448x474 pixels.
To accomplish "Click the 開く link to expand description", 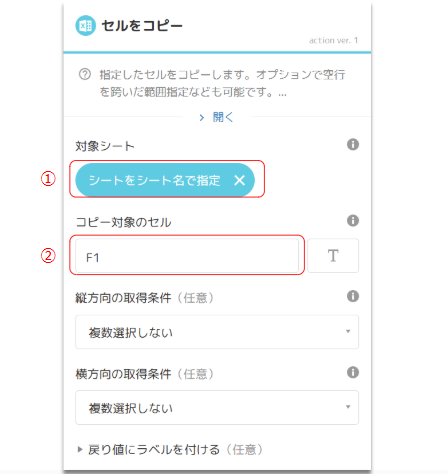I will pyautogui.click(x=223, y=117).
